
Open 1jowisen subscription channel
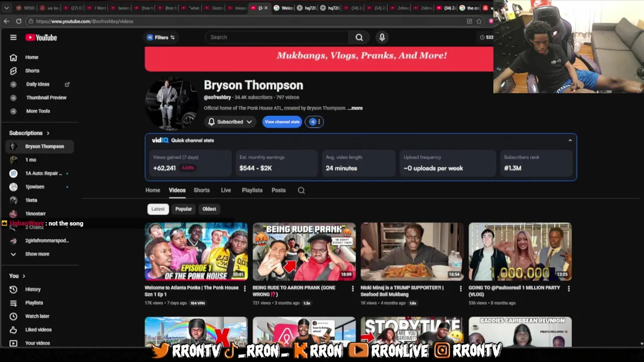click(x=40, y=187)
